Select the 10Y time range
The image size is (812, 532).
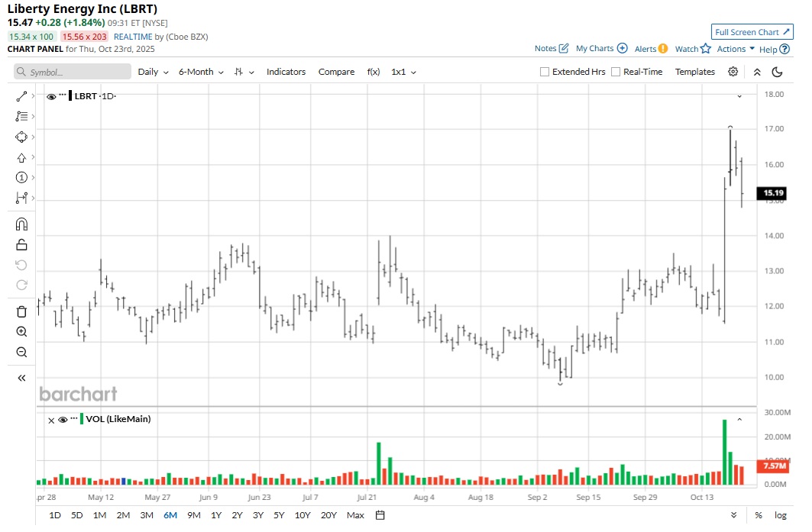tap(302, 515)
